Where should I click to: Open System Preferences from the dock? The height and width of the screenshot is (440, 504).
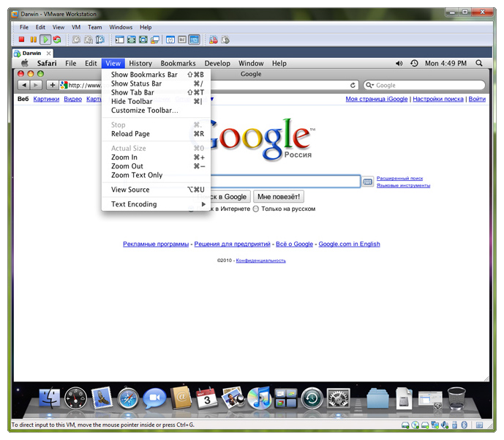point(338,399)
